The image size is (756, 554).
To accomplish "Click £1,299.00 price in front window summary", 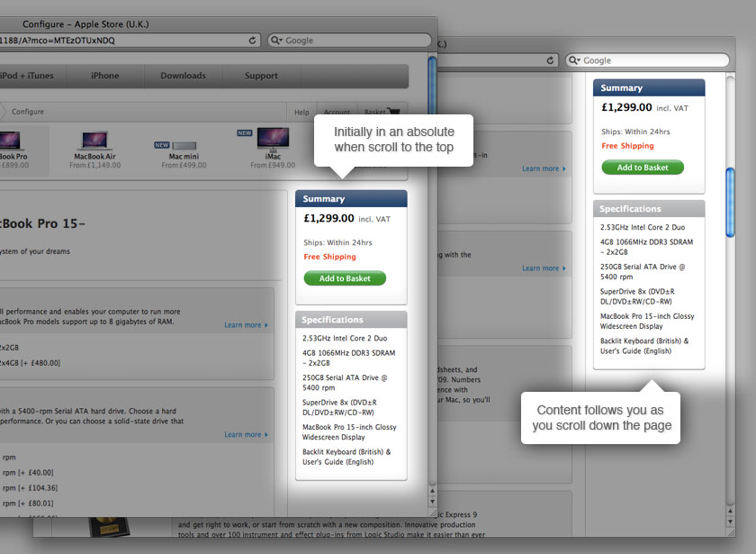I will pyautogui.click(x=328, y=218).
